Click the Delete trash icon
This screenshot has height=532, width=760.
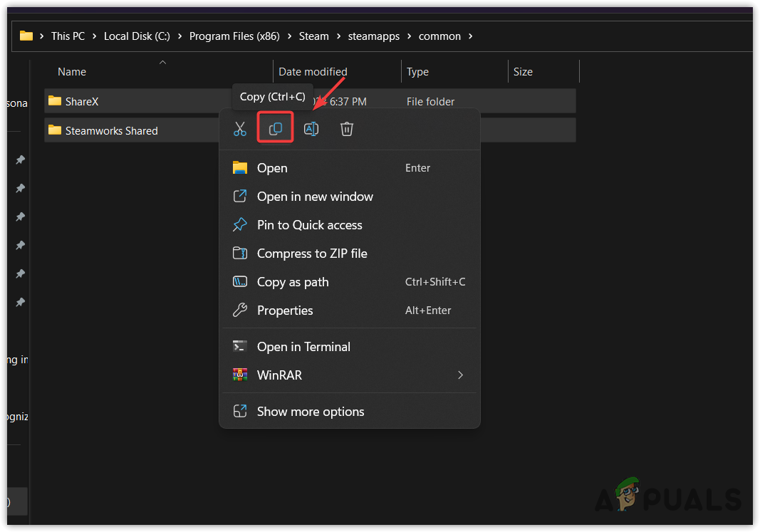[x=346, y=129]
